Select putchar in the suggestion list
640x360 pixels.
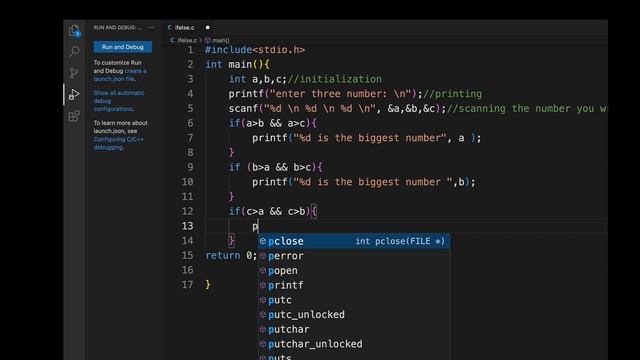tap(354, 329)
